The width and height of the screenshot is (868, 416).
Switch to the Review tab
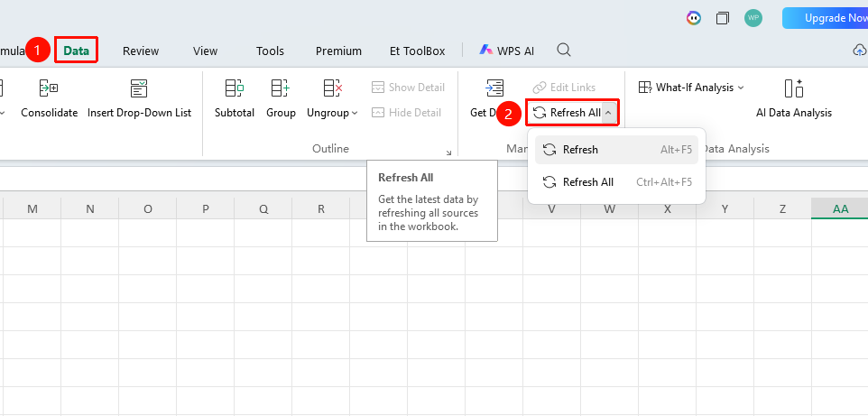(x=141, y=51)
